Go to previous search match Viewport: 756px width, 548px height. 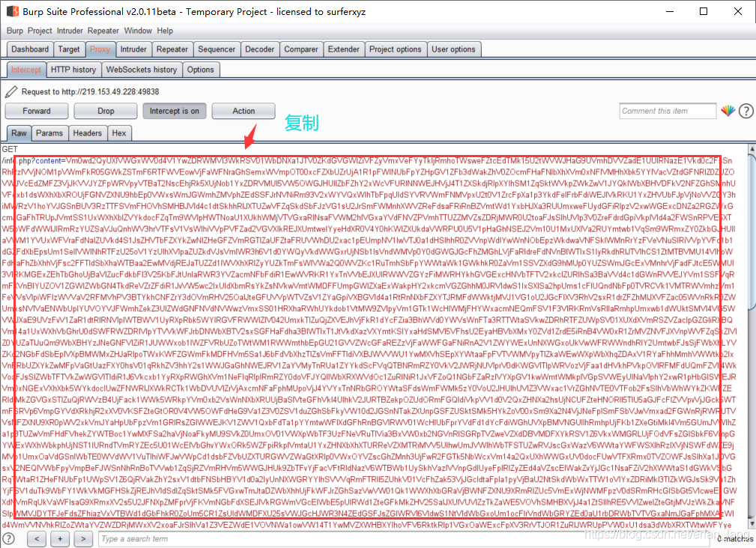37,539
